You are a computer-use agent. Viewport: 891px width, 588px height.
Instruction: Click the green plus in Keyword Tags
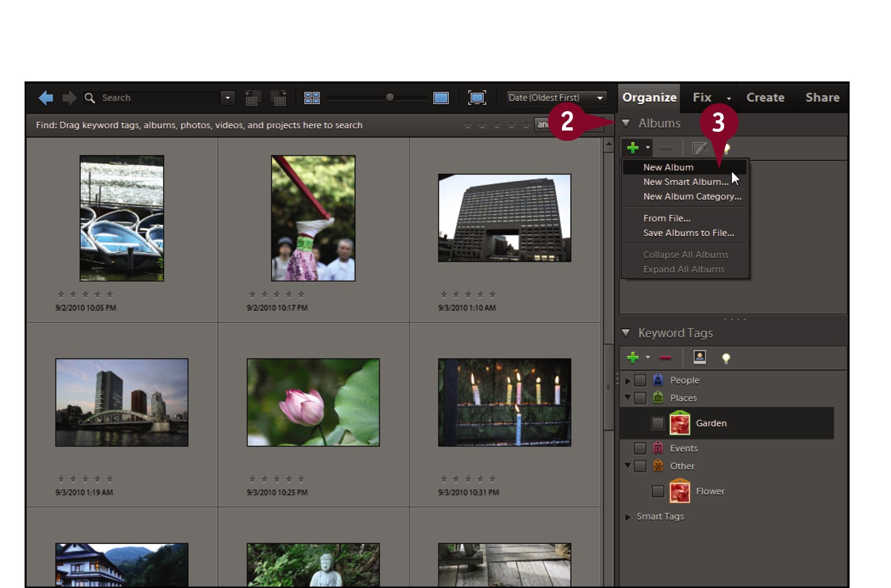point(632,357)
